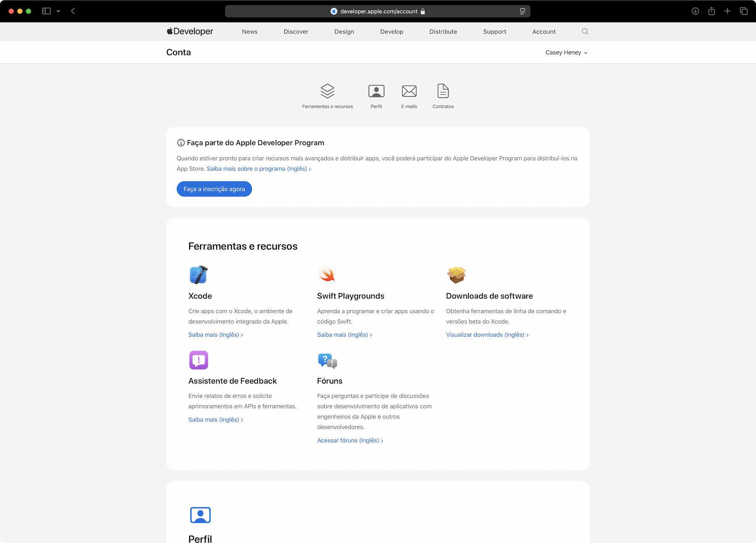Click the Perfil section heading at bottom

pos(200,539)
